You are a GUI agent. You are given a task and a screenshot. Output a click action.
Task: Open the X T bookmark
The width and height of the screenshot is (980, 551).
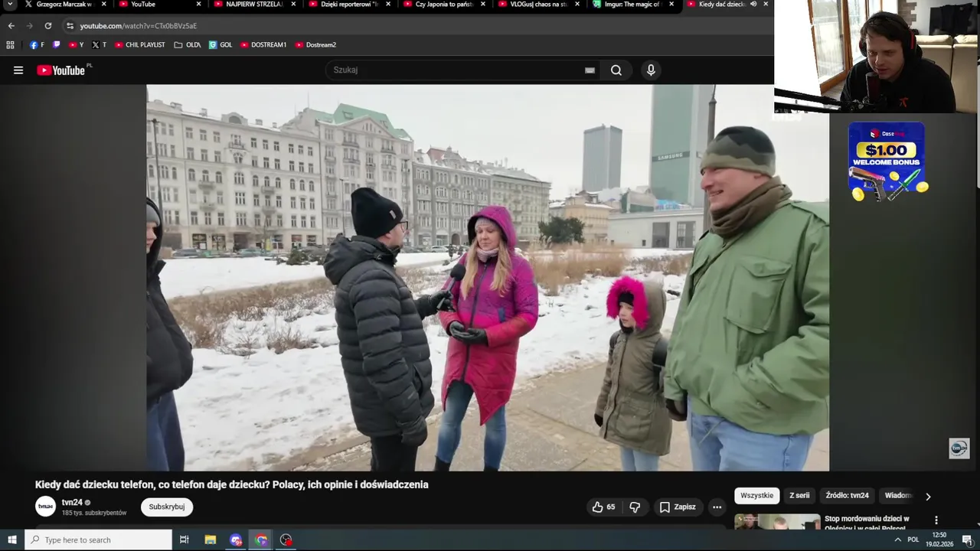coord(100,45)
